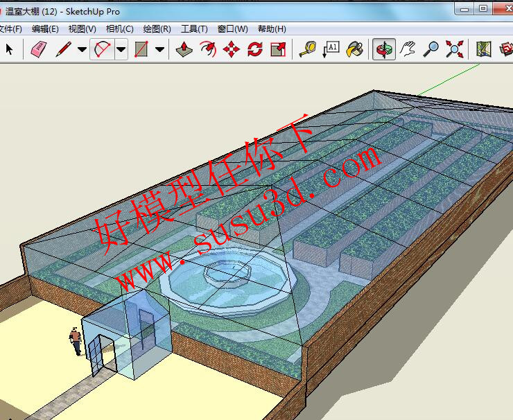
Task: Open the Arc tool dropdown arrow
Action: pos(121,49)
